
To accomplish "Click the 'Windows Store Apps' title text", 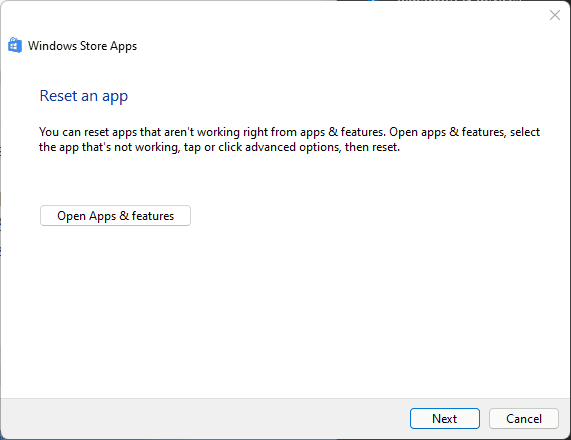I will [82, 46].
